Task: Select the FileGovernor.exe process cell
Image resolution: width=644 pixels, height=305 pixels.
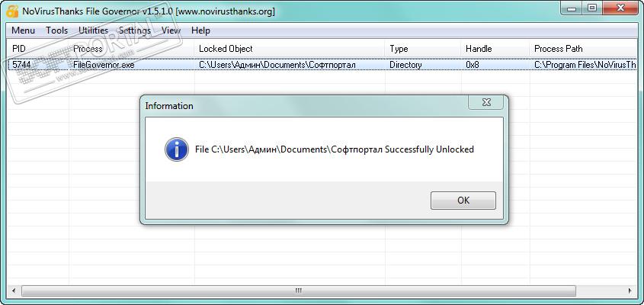Action: [131, 65]
